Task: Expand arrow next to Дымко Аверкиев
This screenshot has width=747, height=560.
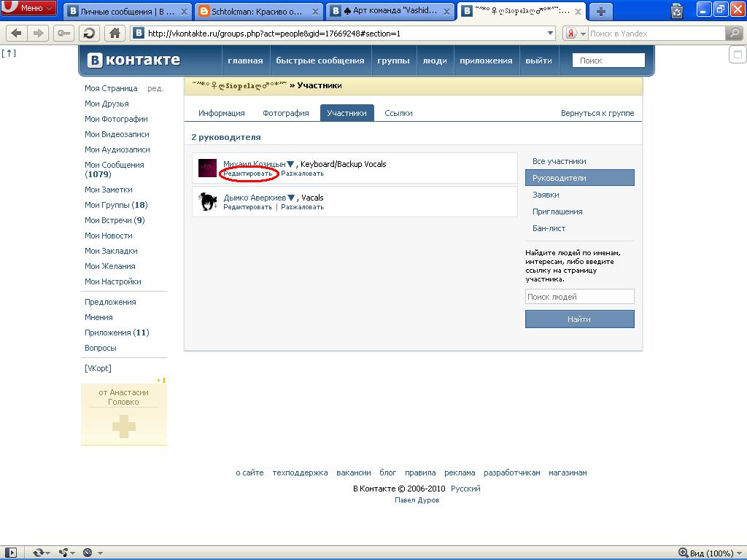Action: pyautogui.click(x=291, y=198)
